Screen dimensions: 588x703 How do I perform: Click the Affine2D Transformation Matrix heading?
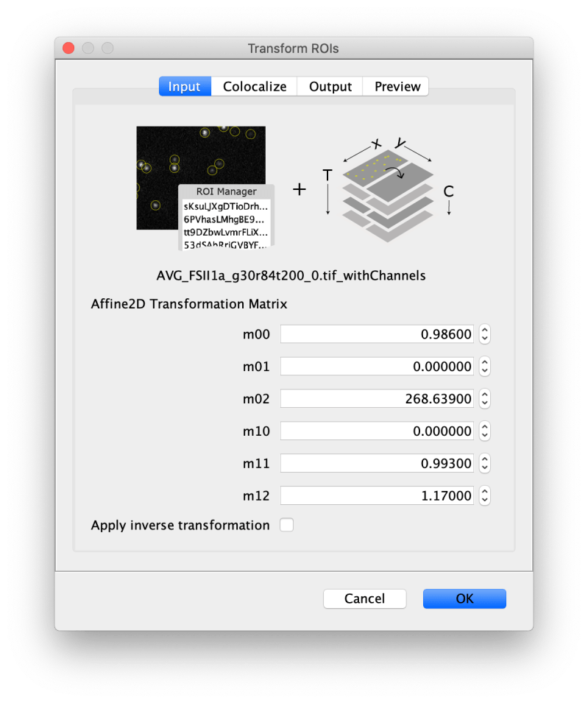[188, 304]
